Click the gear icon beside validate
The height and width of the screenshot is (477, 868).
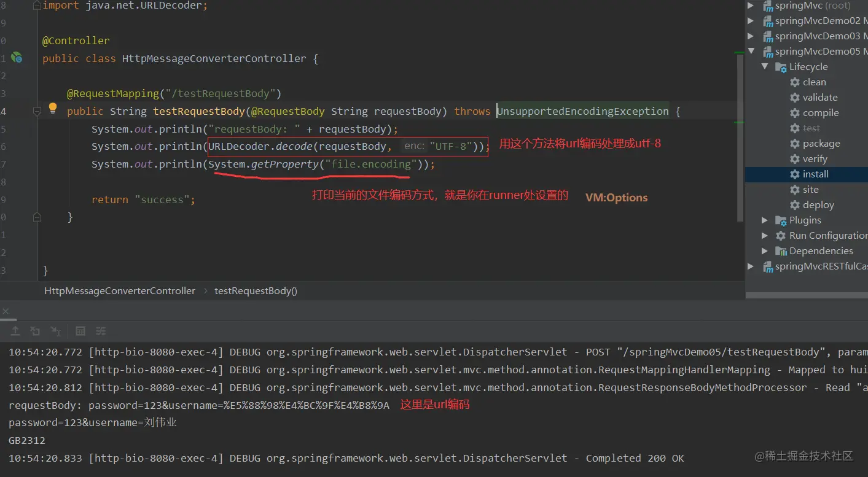coord(795,98)
